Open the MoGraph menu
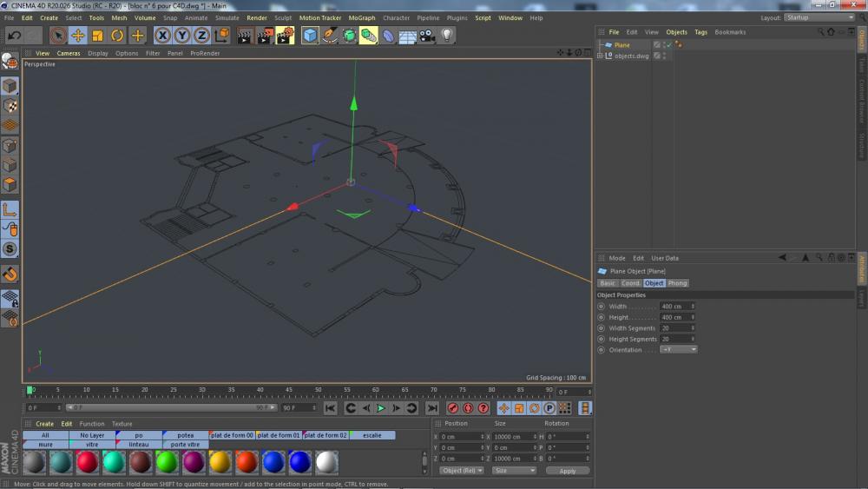Viewport: 868px width, 489px height. tap(362, 17)
